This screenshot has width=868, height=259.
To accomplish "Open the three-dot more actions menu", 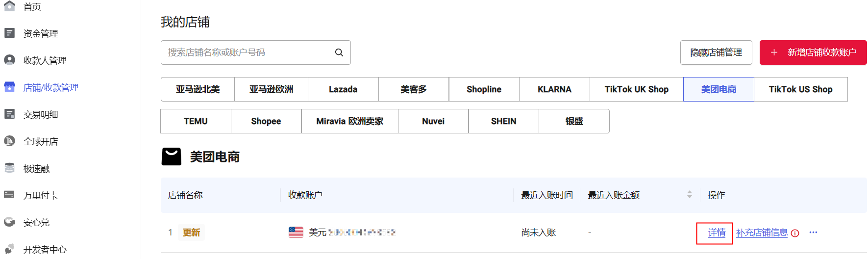I will click(813, 233).
